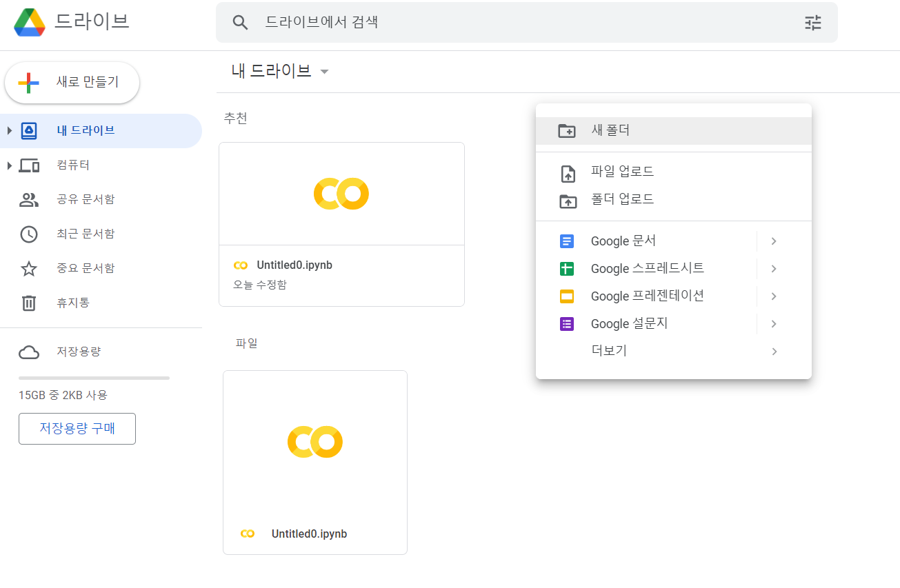
Task: Click the 15GB 중 2KB 사용 text
Action: tap(63, 396)
